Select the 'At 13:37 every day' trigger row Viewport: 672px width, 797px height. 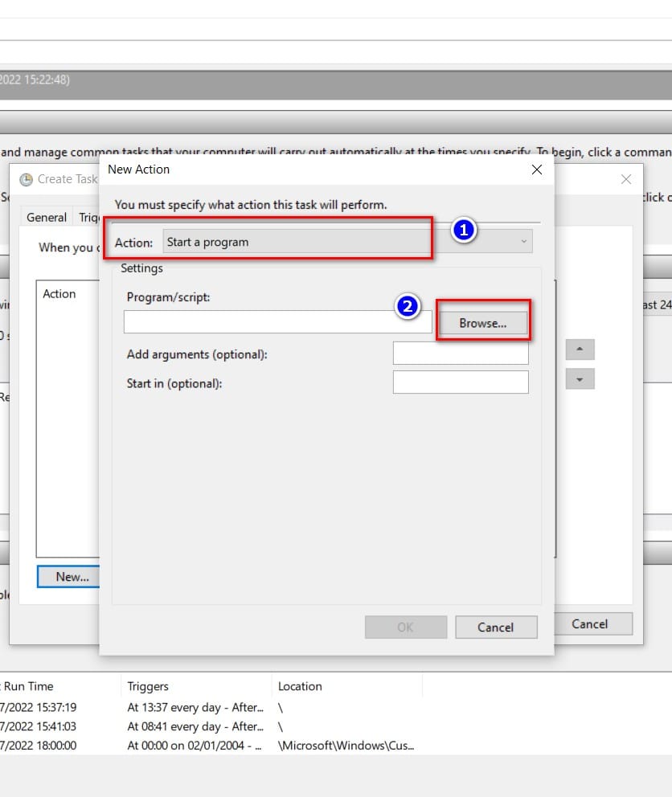(195, 707)
